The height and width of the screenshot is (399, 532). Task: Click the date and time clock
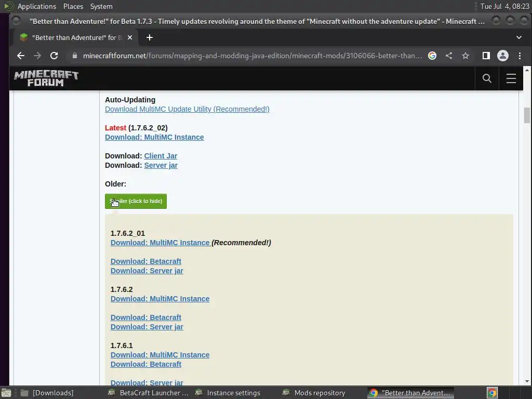point(504,6)
